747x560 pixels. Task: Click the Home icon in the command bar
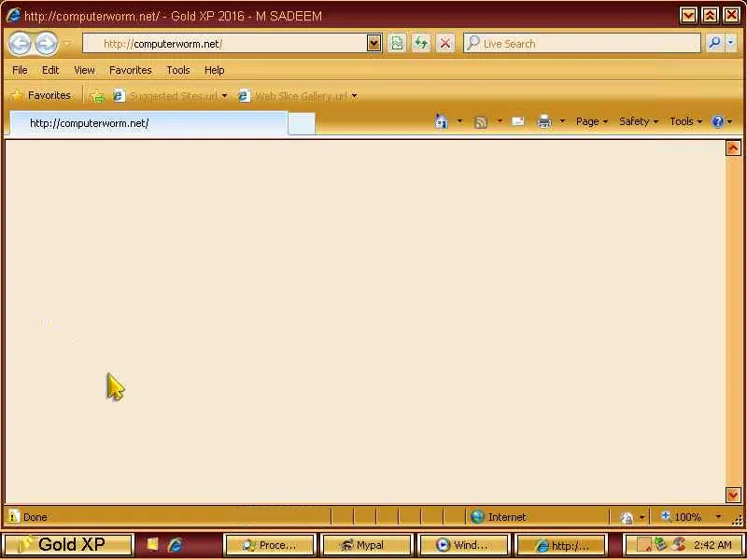coord(441,122)
